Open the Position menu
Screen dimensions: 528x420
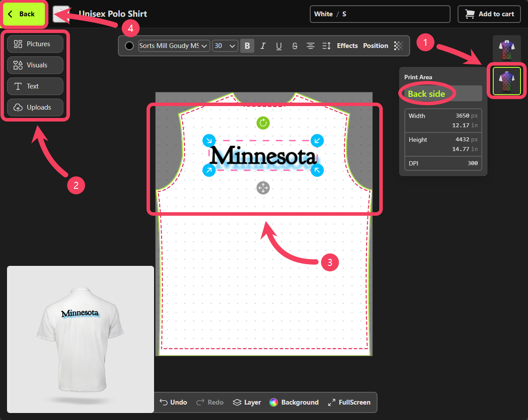coord(376,46)
